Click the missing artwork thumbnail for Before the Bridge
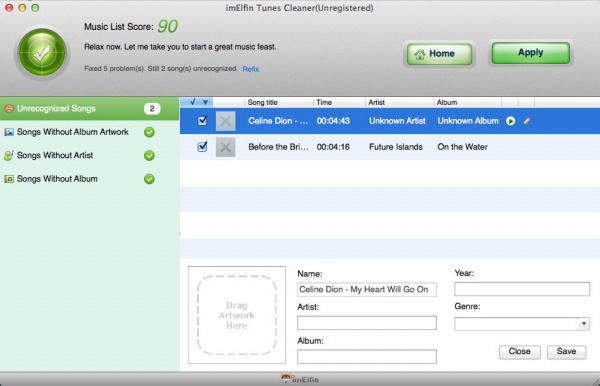 [x=225, y=147]
